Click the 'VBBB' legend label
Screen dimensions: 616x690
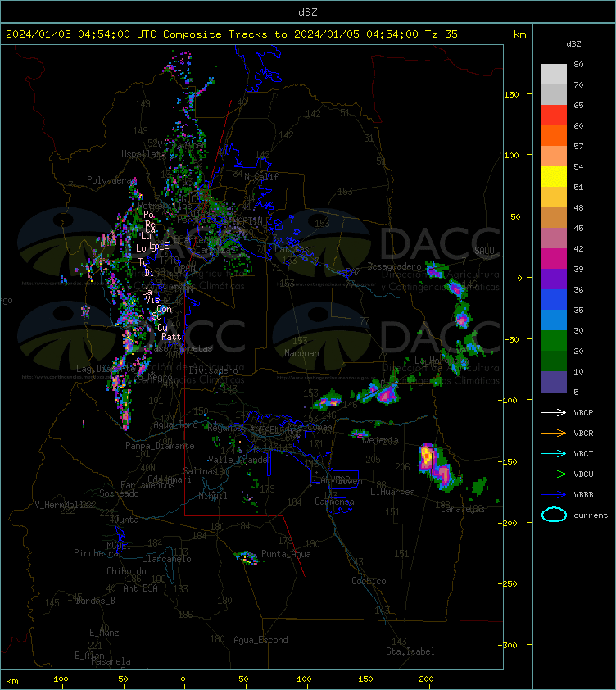pyautogui.click(x=583, y=495)
